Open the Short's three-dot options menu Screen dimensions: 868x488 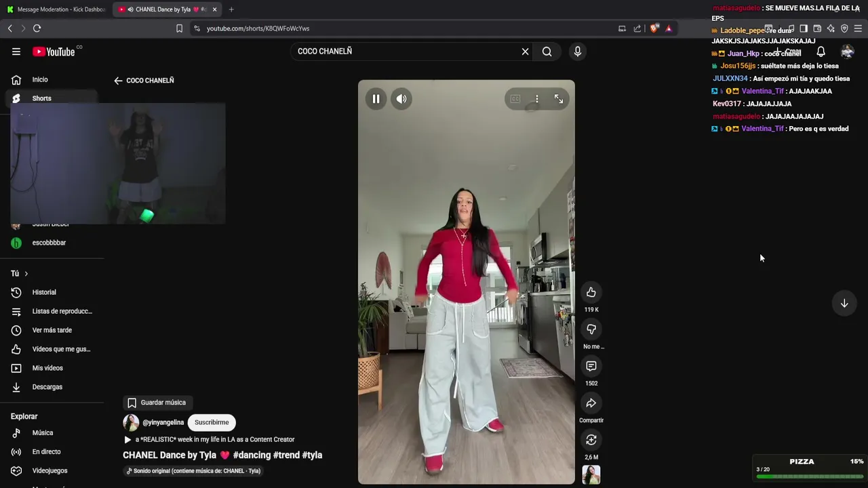click(536, 99)
